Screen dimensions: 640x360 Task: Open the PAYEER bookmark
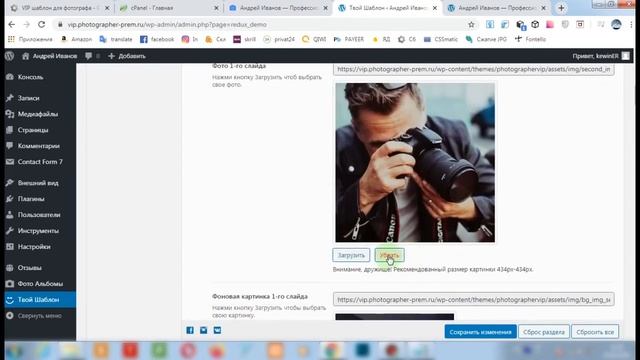(349, 39)
